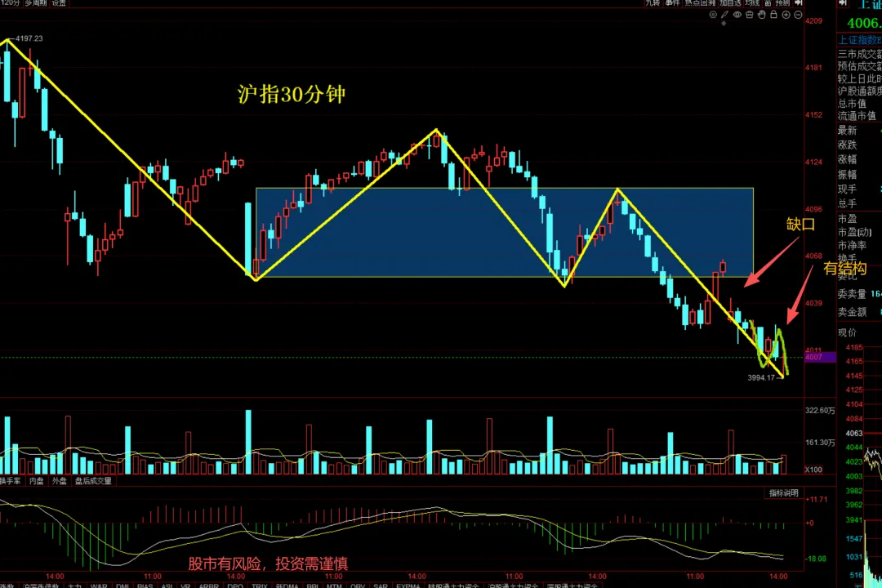Screen dimensions: 882x588
Task: Select the TRIX indicator tab
Action: coord(260,586)
